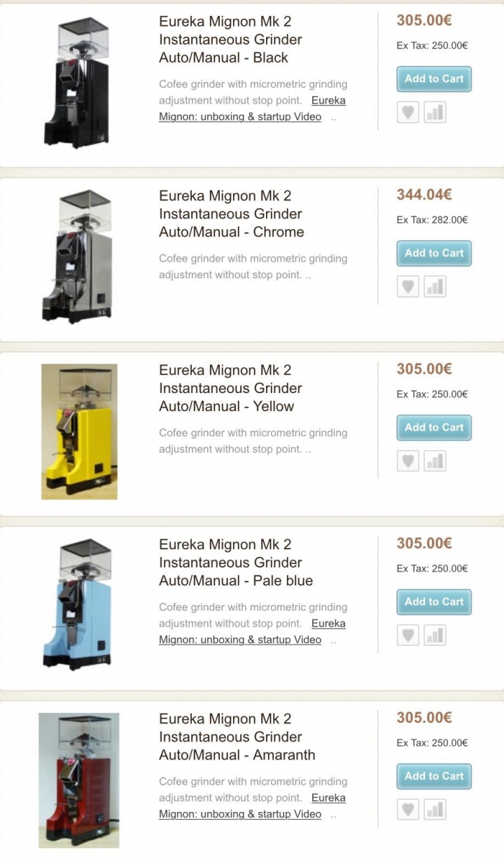
Task: Add Chrome grinder to wish list heart icon
Action: 408,286
